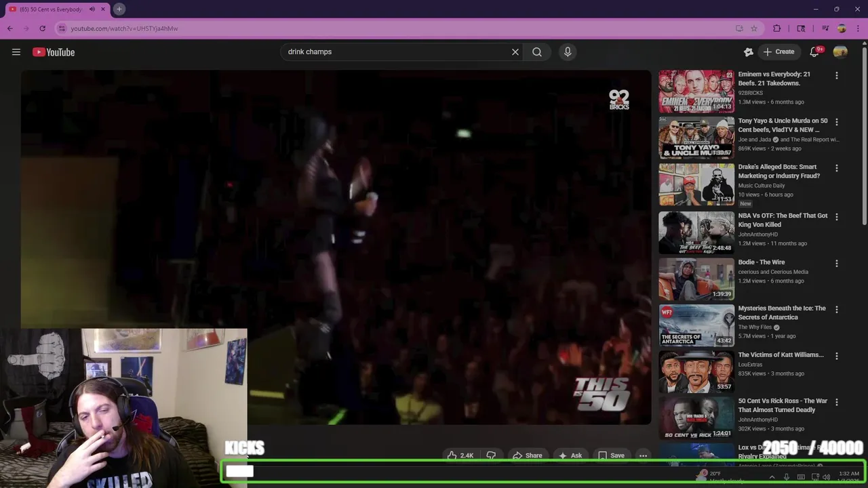Open options for NBA Vs OTF video
The height and width of the screenshot is (488, 868).
[836, 217]
